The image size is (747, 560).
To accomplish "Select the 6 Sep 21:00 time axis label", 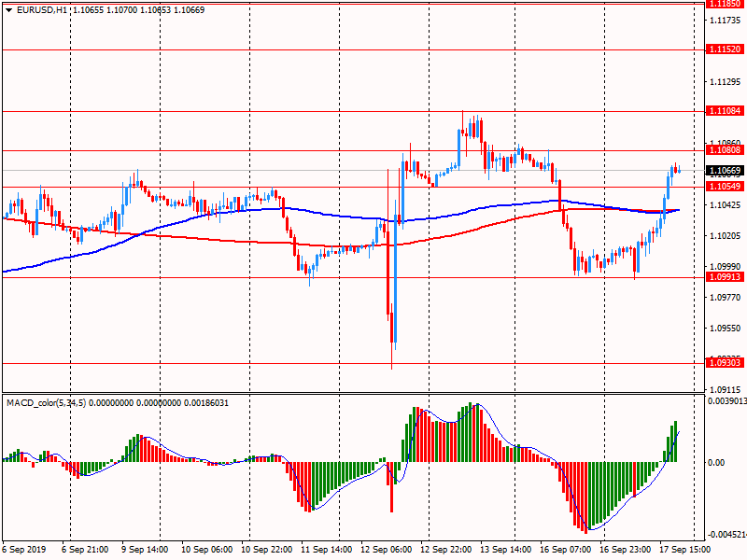I will pyautogui.click(x=85, y=550).
